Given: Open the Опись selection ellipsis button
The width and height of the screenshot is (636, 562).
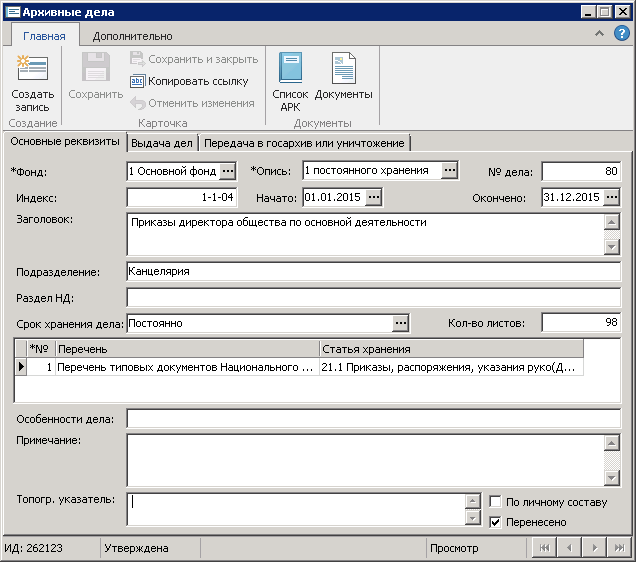Looking at the screenshot, I should pyautogui.click(x=449, y=171).
